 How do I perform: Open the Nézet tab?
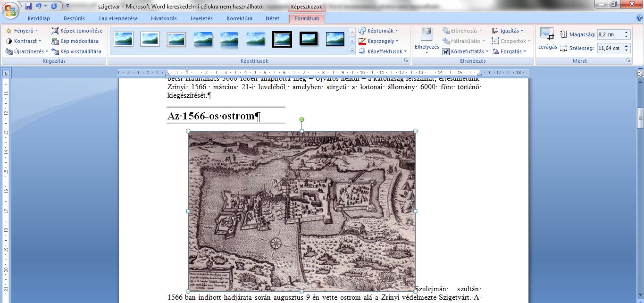click(272, 18)
